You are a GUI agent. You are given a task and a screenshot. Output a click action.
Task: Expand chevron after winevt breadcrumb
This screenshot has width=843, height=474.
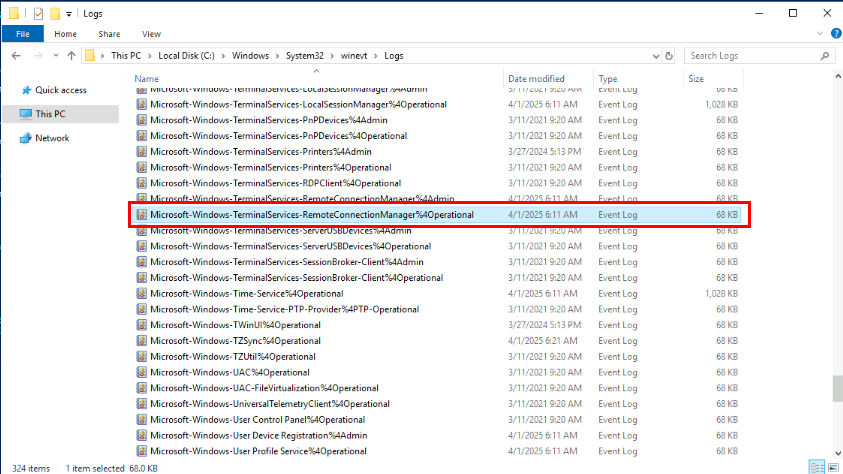coord(376,56)
